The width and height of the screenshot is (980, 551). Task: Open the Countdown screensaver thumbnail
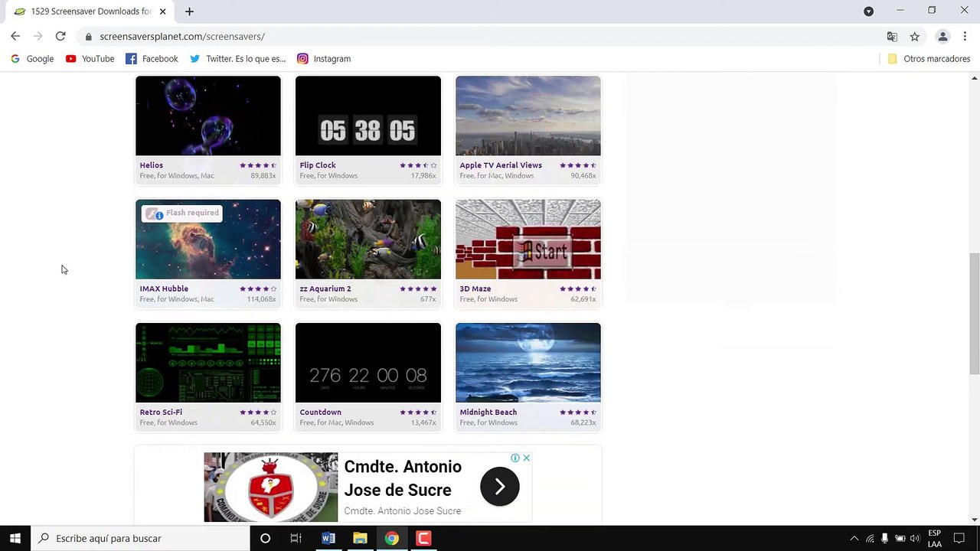click(x=368, y=363)
